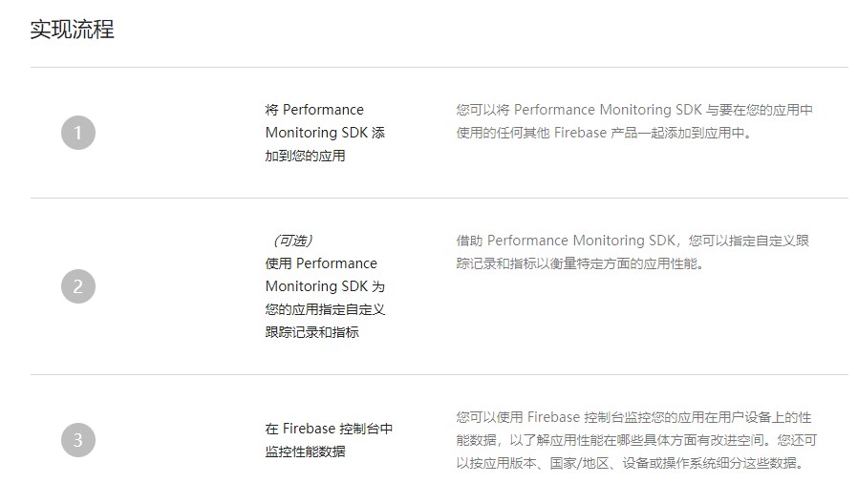Click the italic (可选) label in step 2
858x504 pixels.
point(292,241)
